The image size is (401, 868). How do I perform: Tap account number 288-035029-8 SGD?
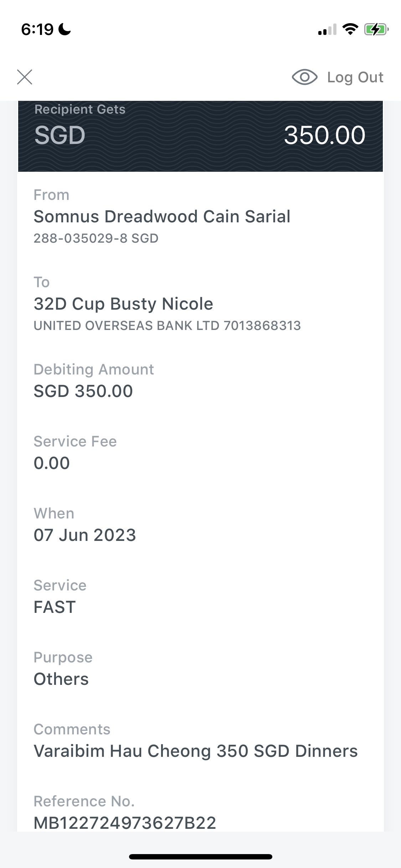click(x=96, y=238)
